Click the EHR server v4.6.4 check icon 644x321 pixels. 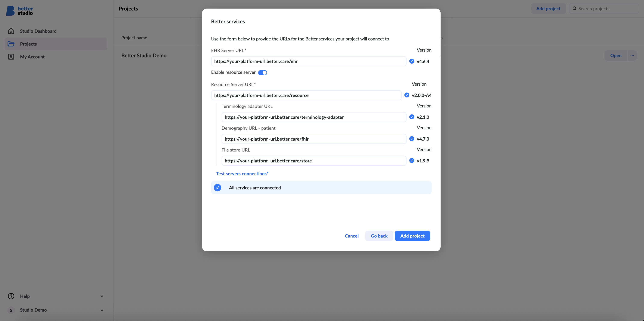[x=412, y=61]
